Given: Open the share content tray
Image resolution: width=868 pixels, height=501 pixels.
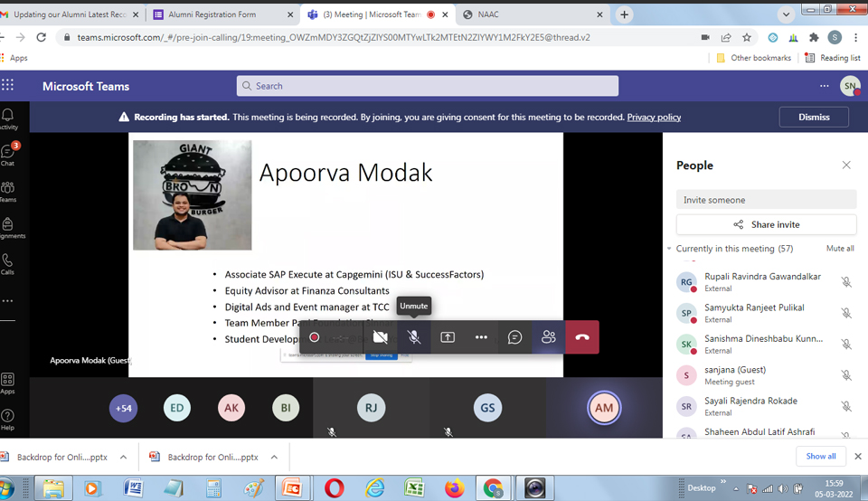Looking at the screenshot, I should (448, 337).
